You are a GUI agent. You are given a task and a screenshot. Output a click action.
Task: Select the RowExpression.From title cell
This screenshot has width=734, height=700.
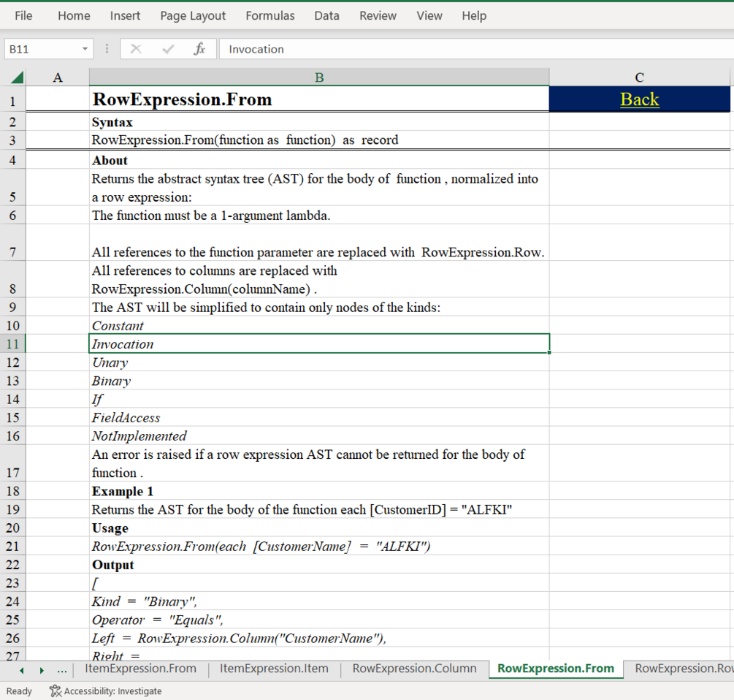(x=318, y=99)
